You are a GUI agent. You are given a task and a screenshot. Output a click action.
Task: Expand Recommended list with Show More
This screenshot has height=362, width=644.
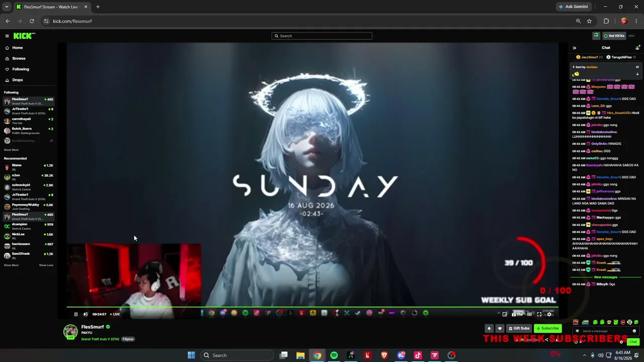11,265
